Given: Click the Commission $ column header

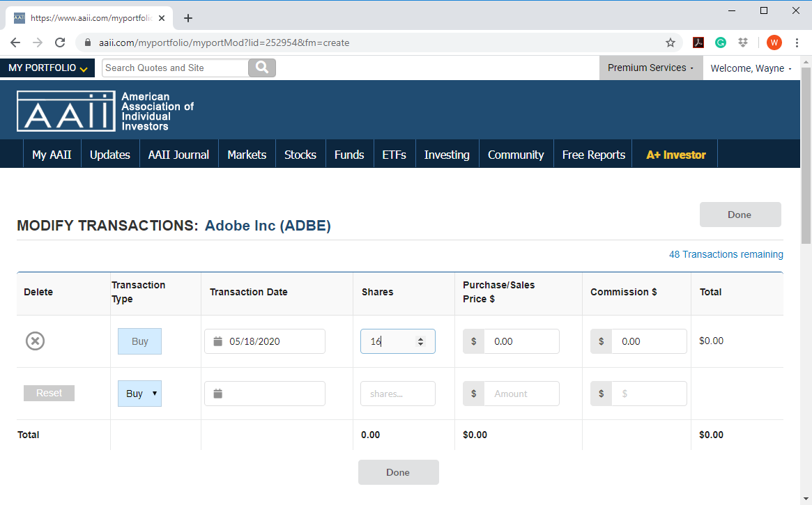Looking at the screenshot, I should [624, 292].
